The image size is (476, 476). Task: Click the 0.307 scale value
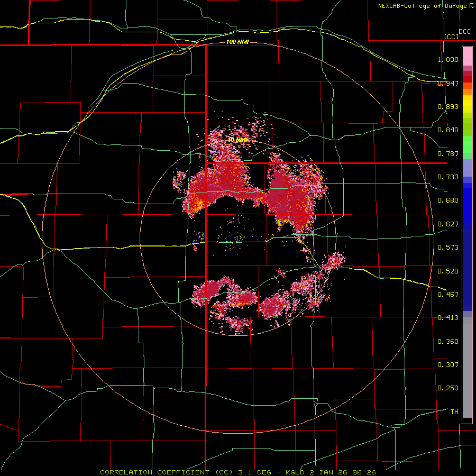[448, 365]
